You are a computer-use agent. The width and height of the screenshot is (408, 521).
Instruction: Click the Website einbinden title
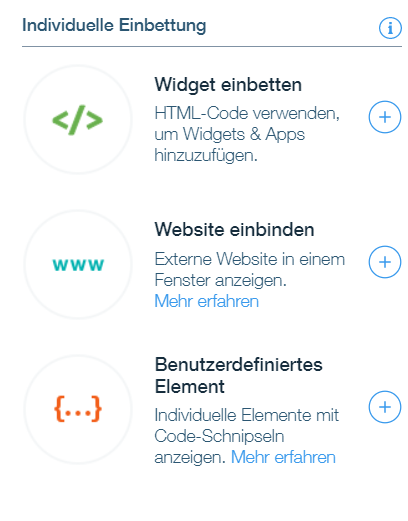click(x=234, y=230)
